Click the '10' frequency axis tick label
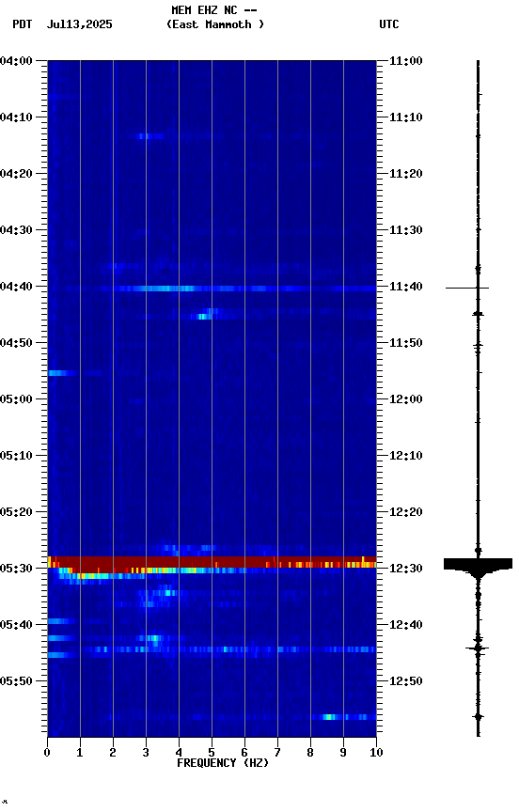This screenshot has width=519, height=812. coord(376,753)
